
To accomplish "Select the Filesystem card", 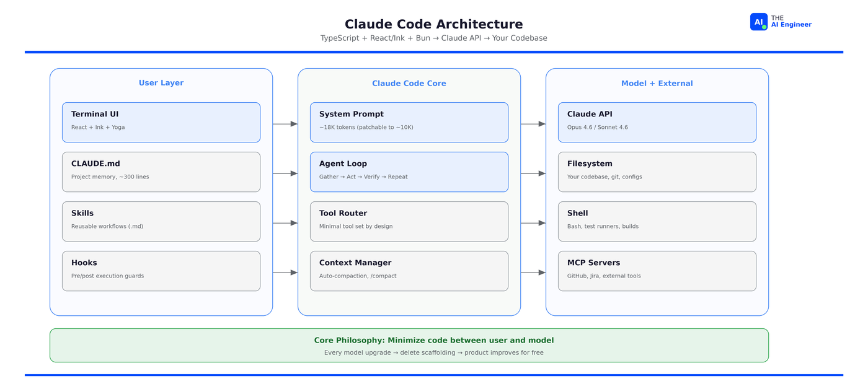I will [x=657, y=172].
